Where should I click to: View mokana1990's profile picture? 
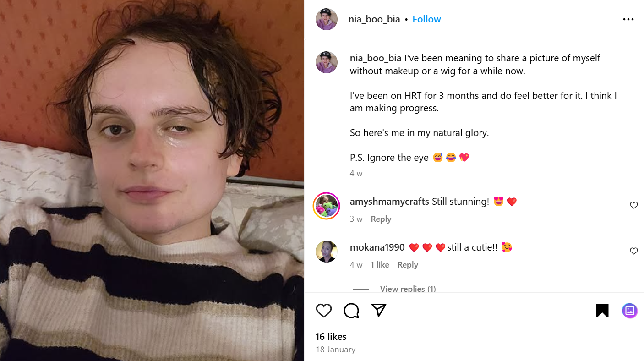pos(327,252)
